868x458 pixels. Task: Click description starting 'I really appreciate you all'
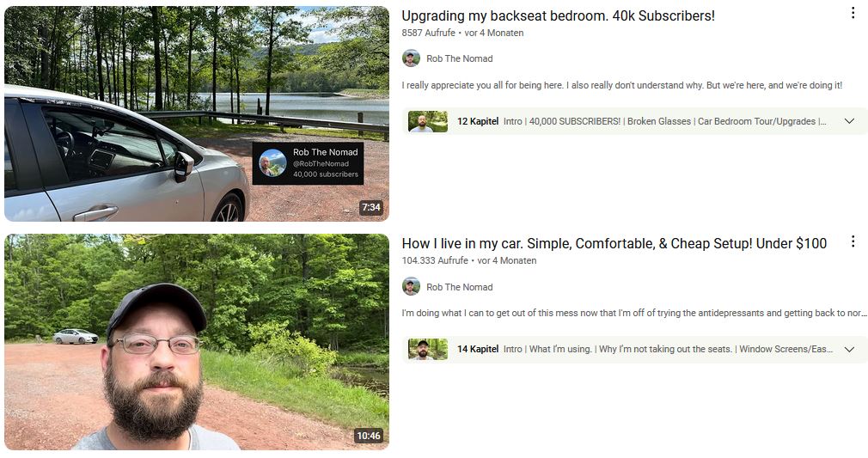pos(621,85)
